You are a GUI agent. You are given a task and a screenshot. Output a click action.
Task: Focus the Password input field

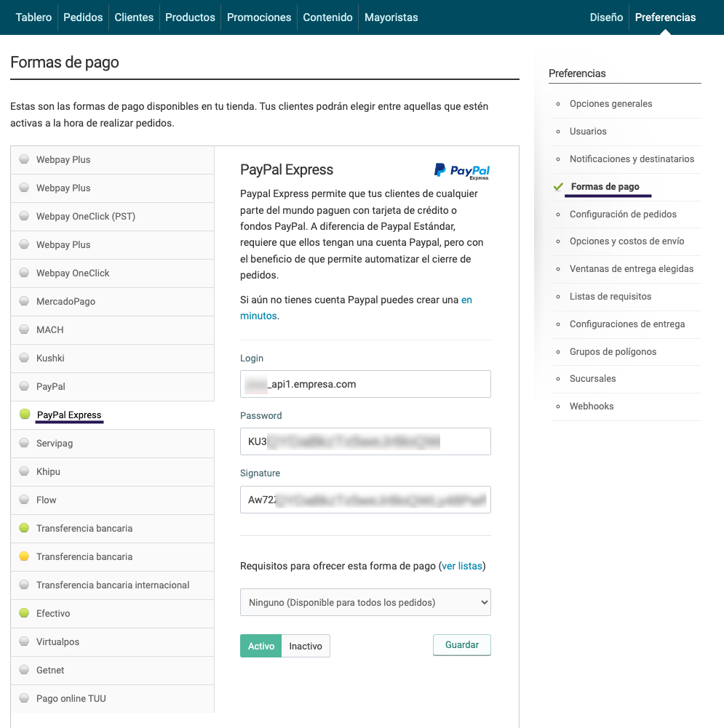(365, 441)
